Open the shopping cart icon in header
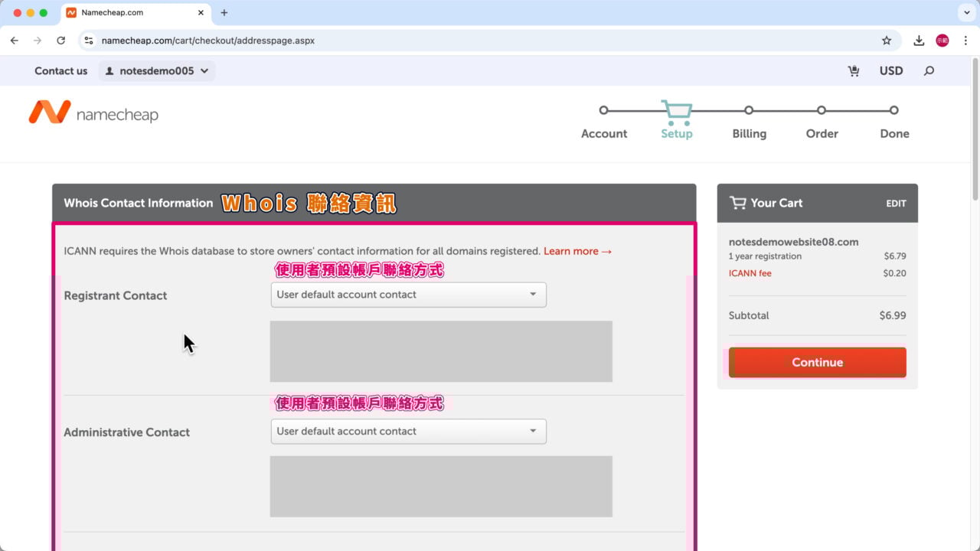The height and width of the screenshot is (551, 980). point(853,71)
